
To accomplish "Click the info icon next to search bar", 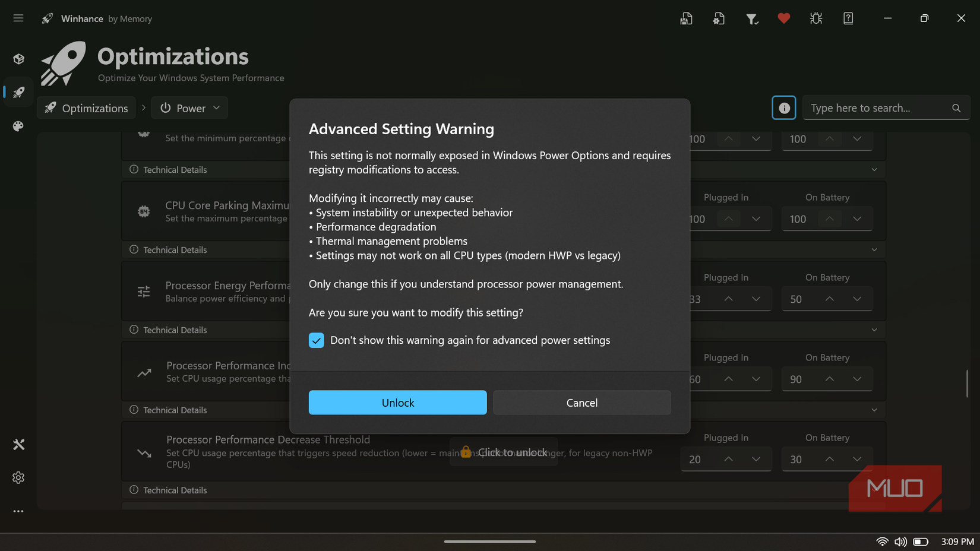I will [783, 107].
